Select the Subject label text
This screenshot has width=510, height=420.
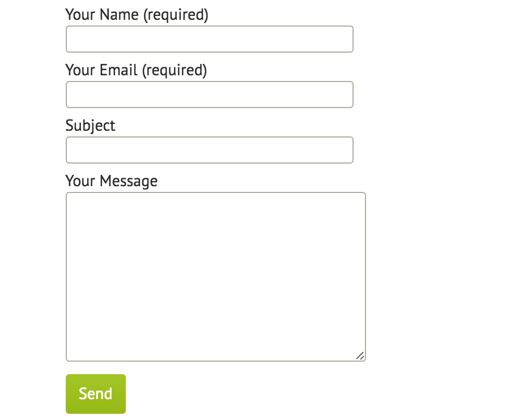coord(90,125)
